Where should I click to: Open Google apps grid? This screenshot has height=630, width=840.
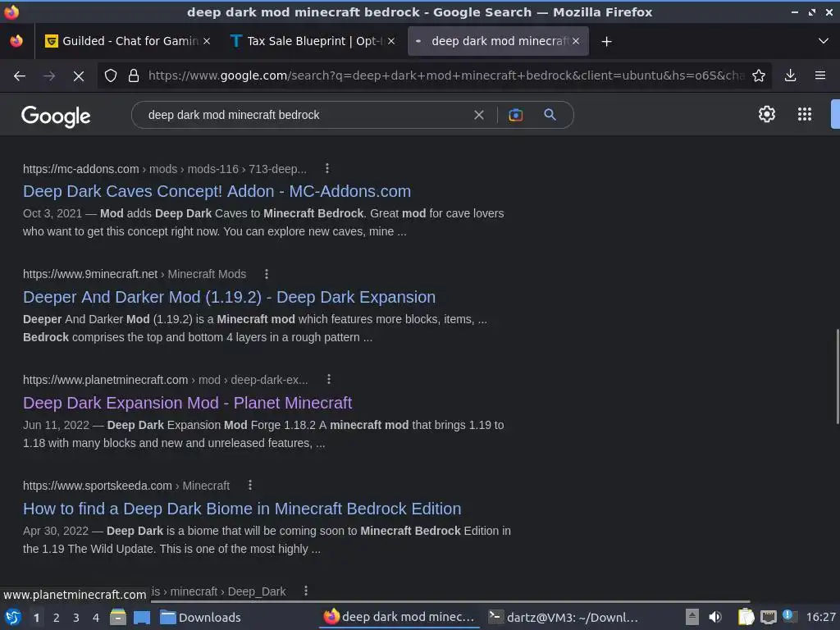click(804, 114)
